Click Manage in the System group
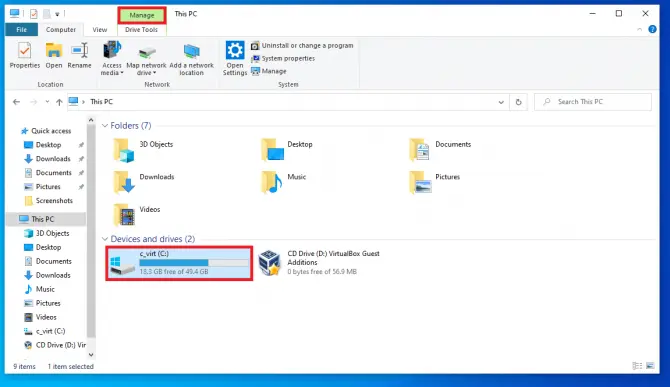Screen dimensions: 670x387 [x=269, y=71]
